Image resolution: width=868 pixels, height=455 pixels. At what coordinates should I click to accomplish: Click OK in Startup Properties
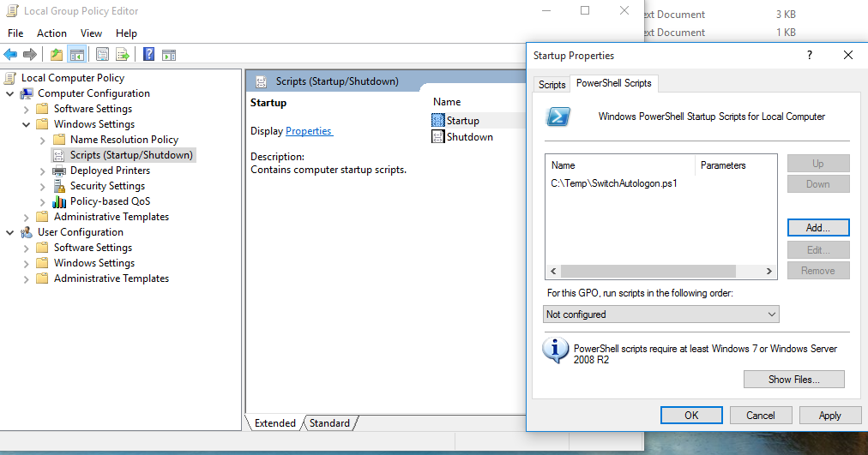[x=691, y=416]
